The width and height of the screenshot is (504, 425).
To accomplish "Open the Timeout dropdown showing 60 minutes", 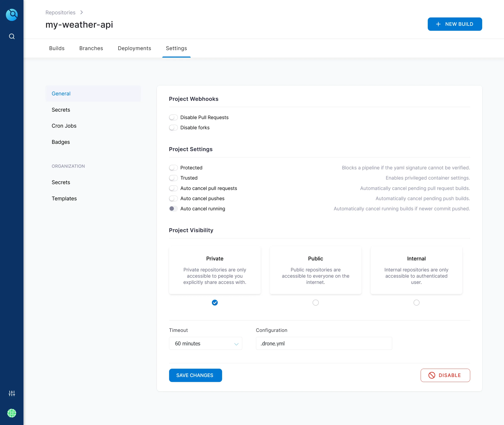I will point(205,343).
